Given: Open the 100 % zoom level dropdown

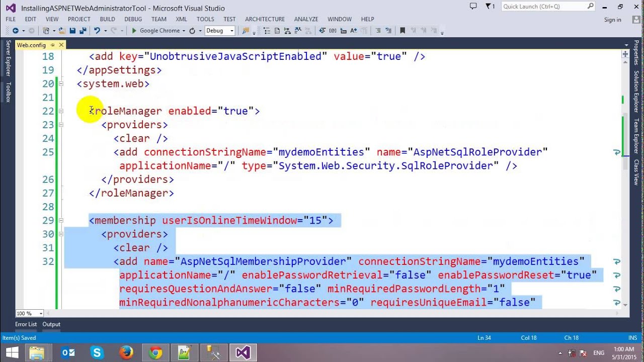Looking at the screenshot, I should coord(29,313).
